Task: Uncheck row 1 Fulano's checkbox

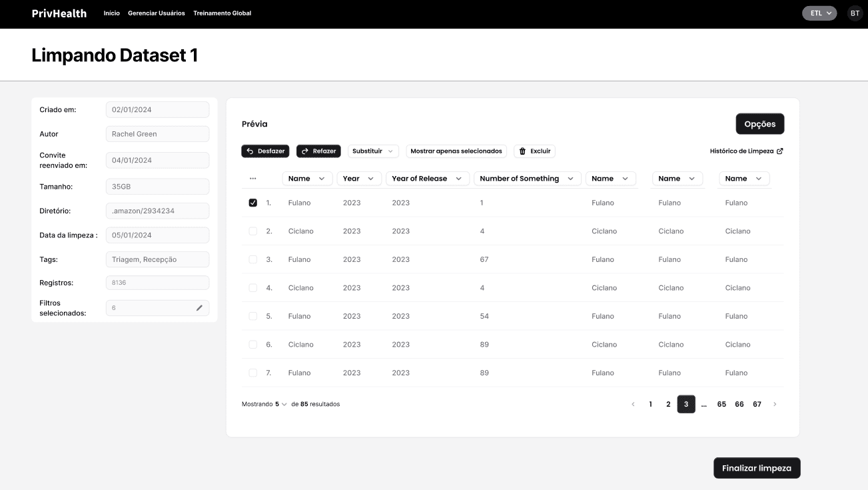Action: (x=253, y=202)
